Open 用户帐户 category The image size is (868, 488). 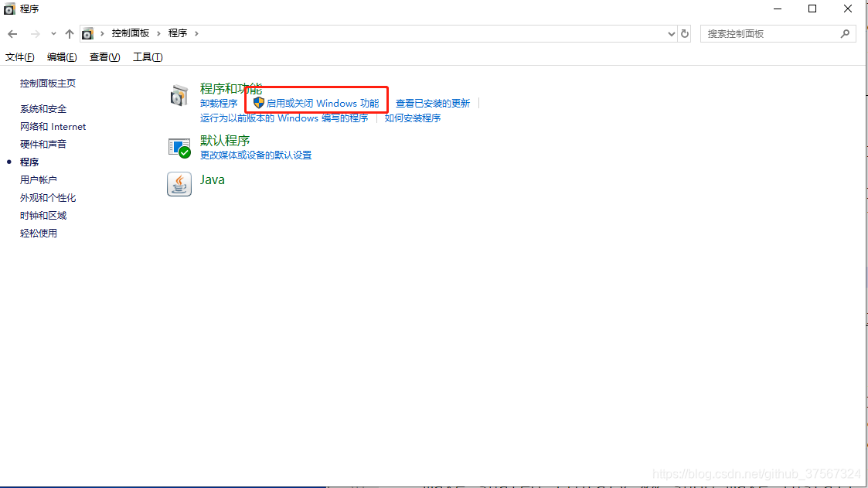click(x=38, y=179)
